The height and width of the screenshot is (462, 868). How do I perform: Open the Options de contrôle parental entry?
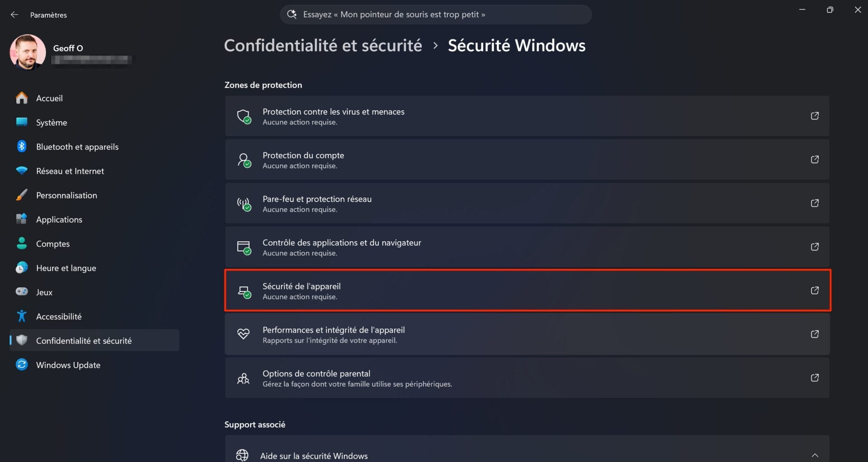[497, 378]
